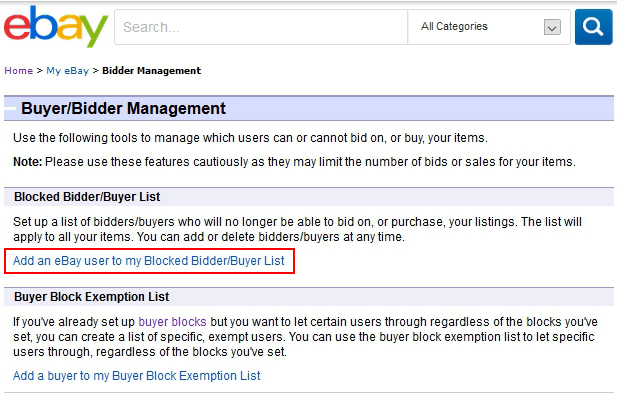Click the dropdown arrow next to All Categories
The width and height of the screenshot is (617, 405).
(552, 27)
